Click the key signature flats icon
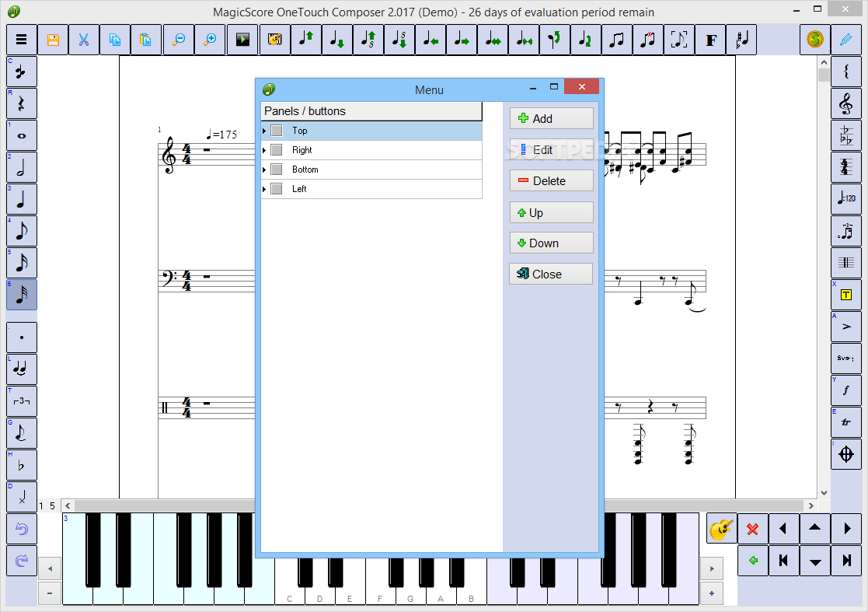This screenshot has height=612, width=868. coord(846,135)
